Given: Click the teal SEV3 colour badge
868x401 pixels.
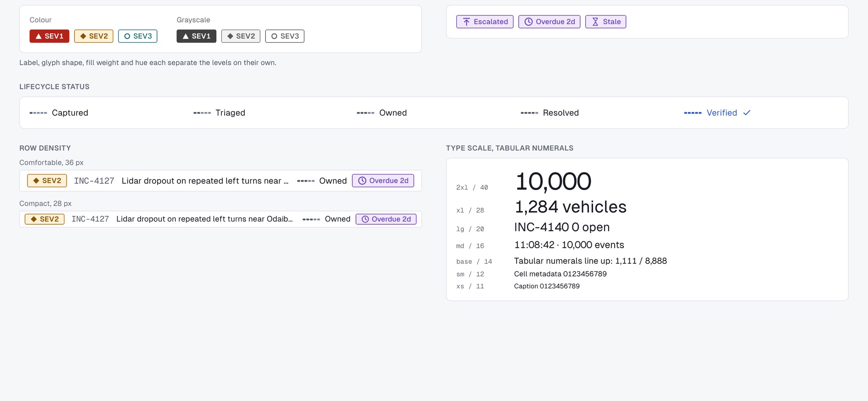Looking at the screenshot, I should pyautogui.click(x=138, y=36).
